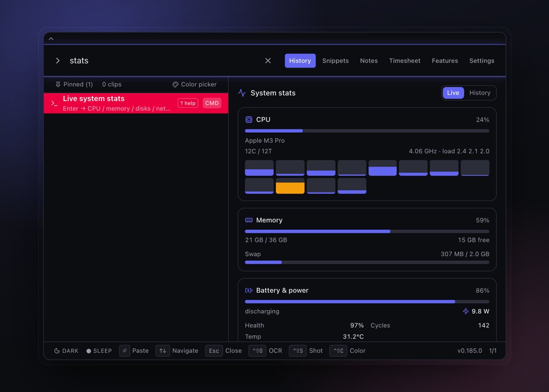
Task: Click the pin icon beside Pinned (1)
Action: (58, 84)
